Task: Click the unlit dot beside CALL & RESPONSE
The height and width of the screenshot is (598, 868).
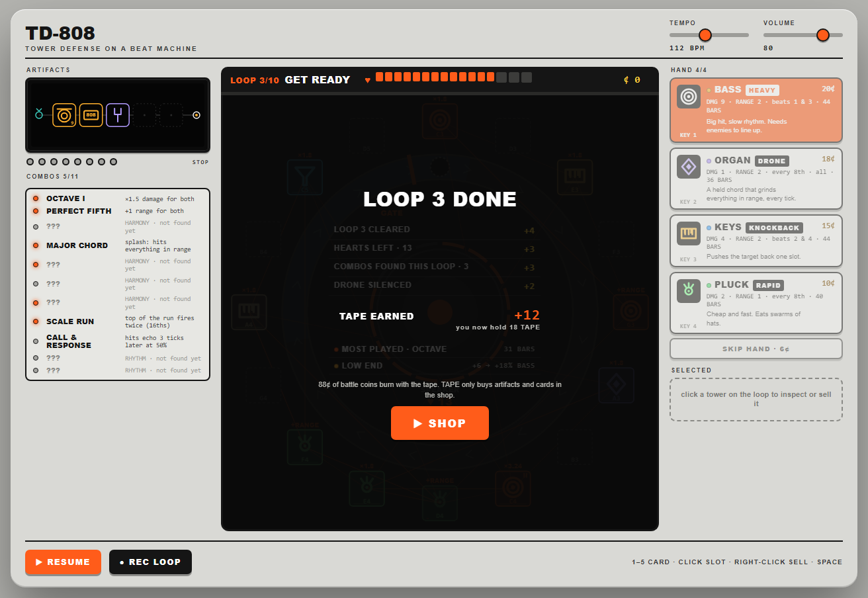Action: 36,341
